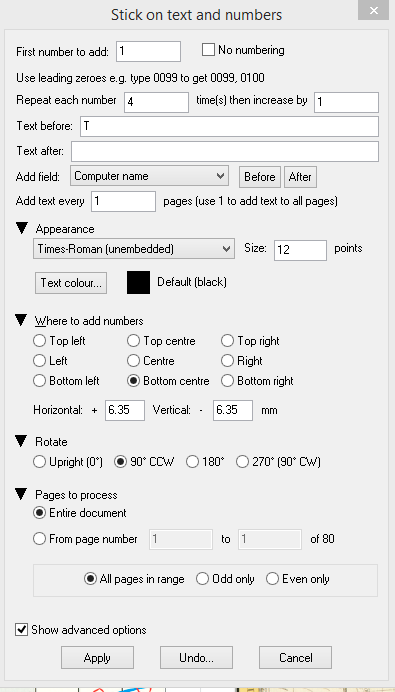The width and height of the screenshot is (395, 692).
Task: Click the Horizontal offset field
Action: (125, 410)
